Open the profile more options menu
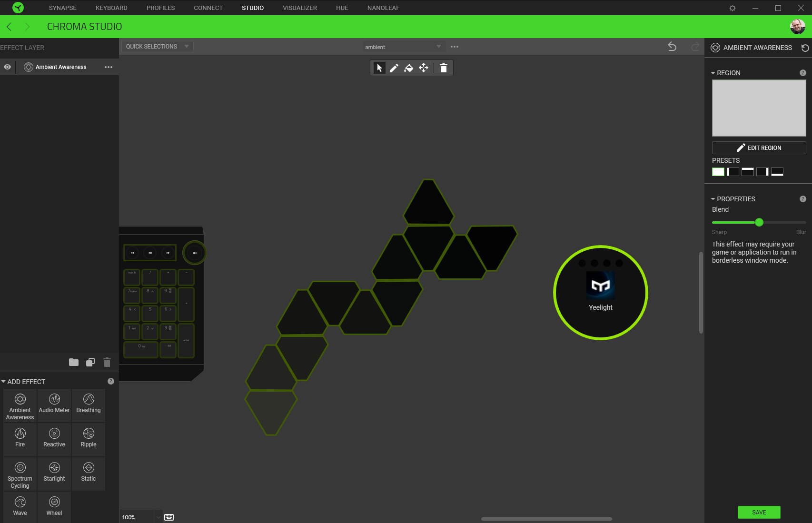 [x=455, y=47]
